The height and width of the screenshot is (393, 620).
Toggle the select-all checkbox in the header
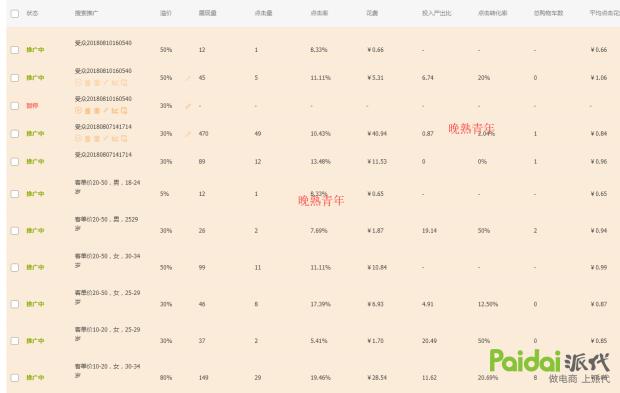point(15,13)
